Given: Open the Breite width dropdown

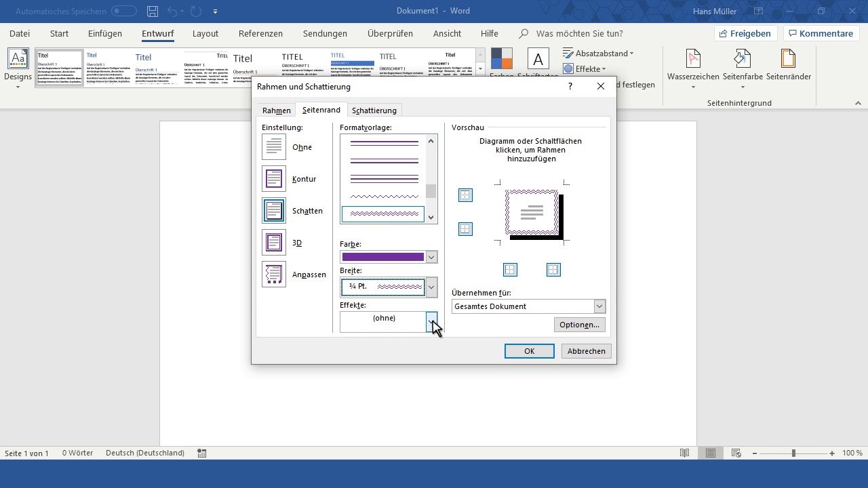Looking at the screenshot, I should pos(431,287).
